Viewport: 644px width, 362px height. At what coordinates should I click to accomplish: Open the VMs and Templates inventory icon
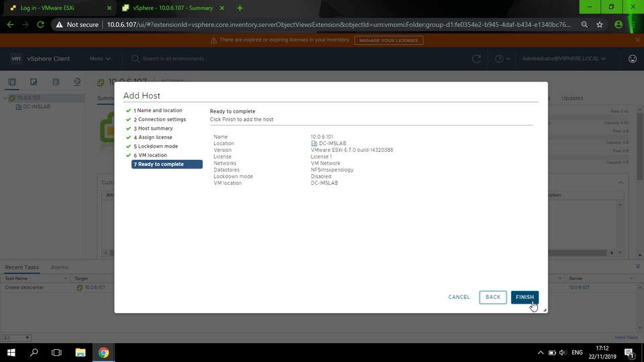[34, 82]
